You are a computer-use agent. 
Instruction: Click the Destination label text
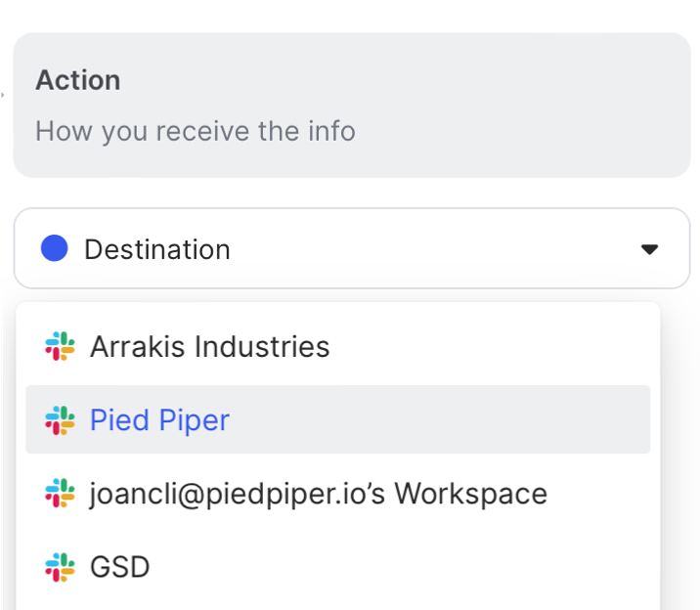click(156, 249)
